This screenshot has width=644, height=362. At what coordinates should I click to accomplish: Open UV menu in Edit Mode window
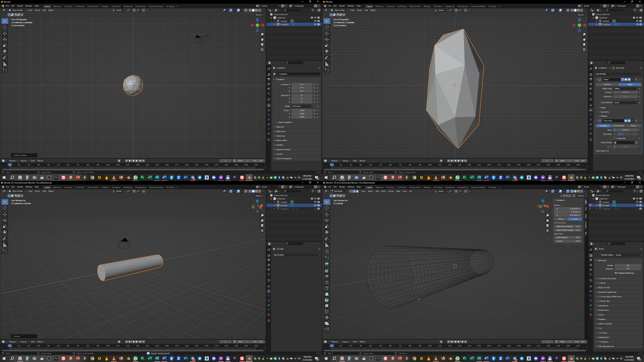411,191
